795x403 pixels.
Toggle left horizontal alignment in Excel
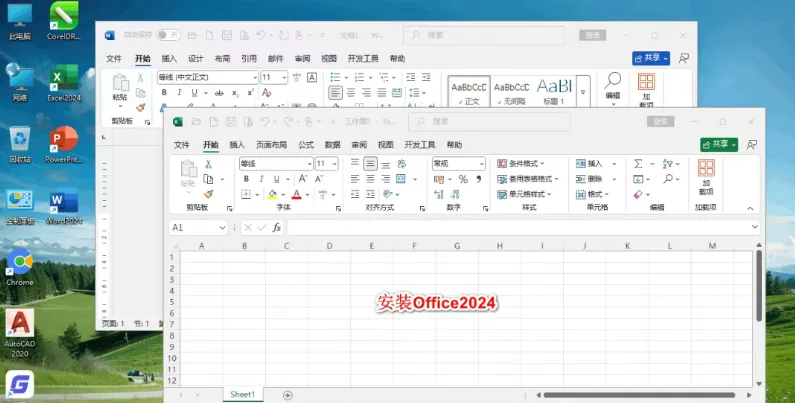pyautogui.click(x=355, y=179)
